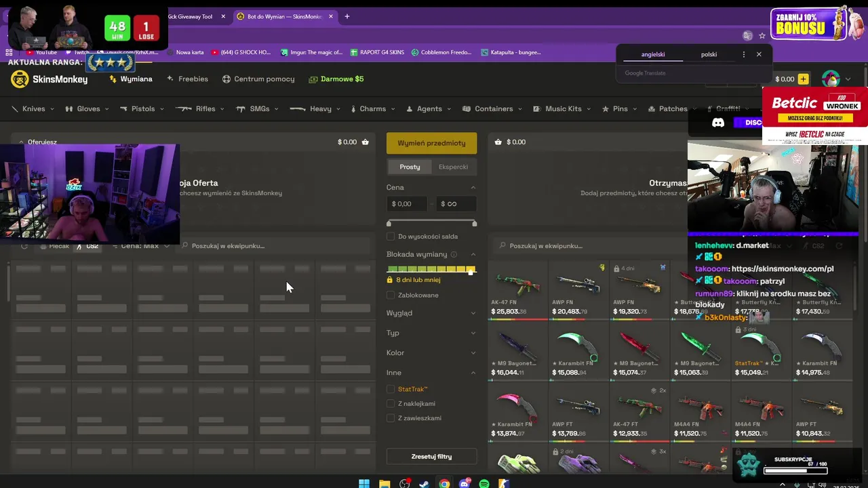Click the maximum price infinity field
Screen dimensions: 868x488
[x=456, y=203]
